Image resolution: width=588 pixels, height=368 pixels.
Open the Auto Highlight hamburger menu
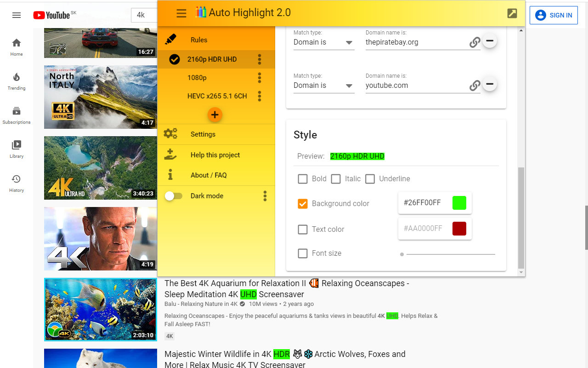[181, 13]
